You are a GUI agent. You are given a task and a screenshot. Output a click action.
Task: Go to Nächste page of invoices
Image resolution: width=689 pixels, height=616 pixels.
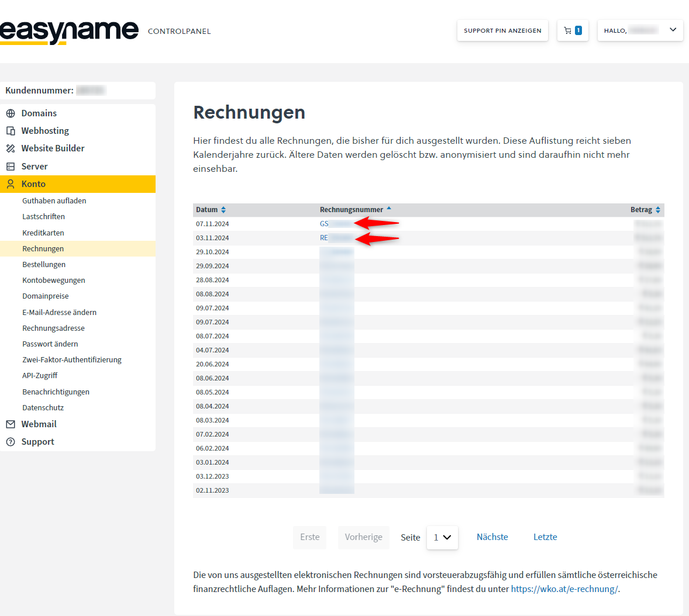pos(492,537)
